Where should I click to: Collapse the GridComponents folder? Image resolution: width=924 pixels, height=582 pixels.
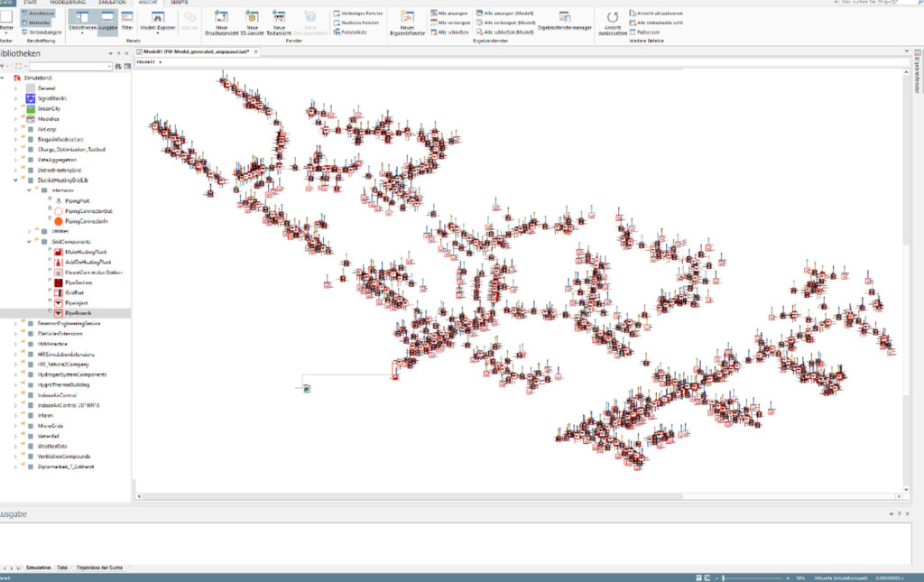pos(30,242)
